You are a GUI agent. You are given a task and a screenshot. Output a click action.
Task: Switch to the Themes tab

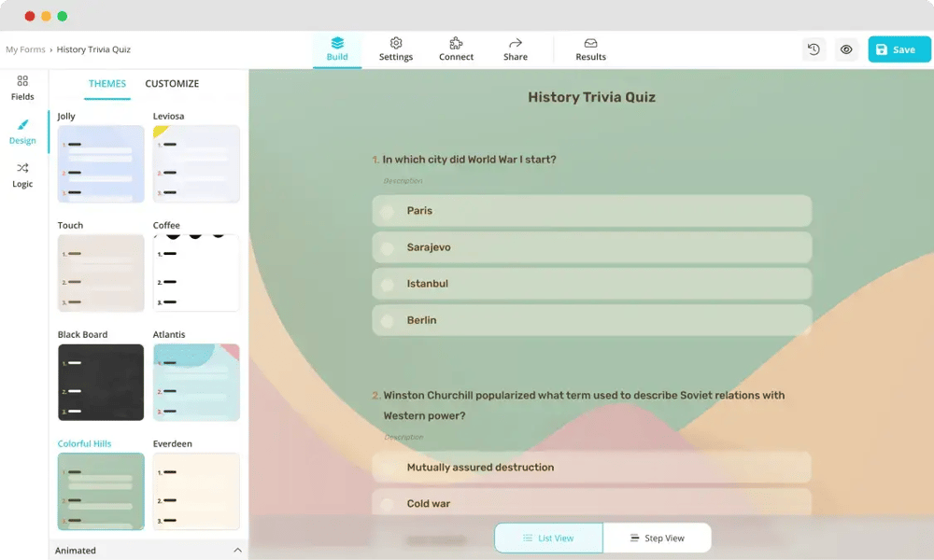[x=107, y=84]
